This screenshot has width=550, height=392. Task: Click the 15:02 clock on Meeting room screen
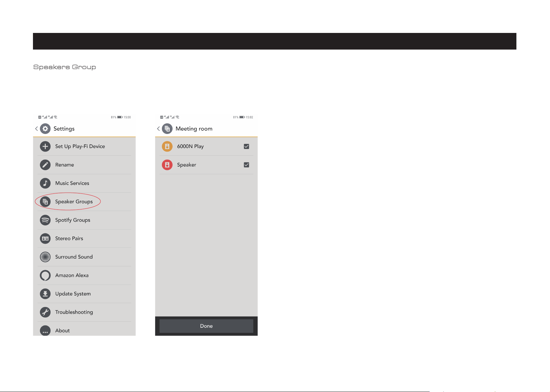tap(250, 117)
